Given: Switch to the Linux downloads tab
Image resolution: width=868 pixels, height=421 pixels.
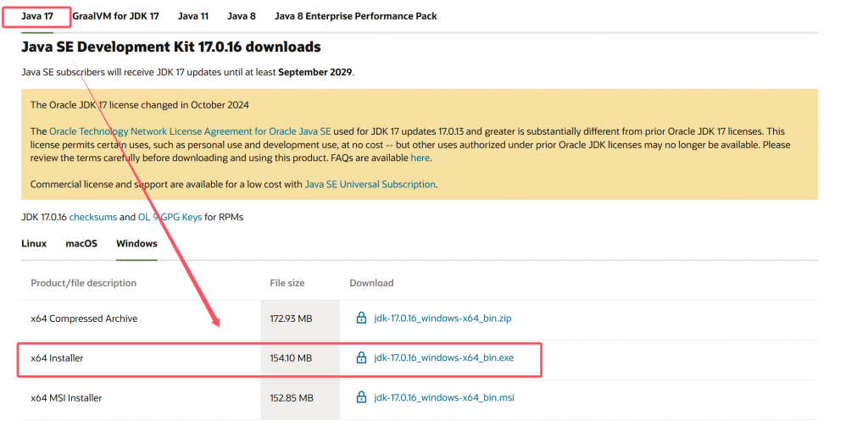Looking at the screenshot, I should coord(34,243).
